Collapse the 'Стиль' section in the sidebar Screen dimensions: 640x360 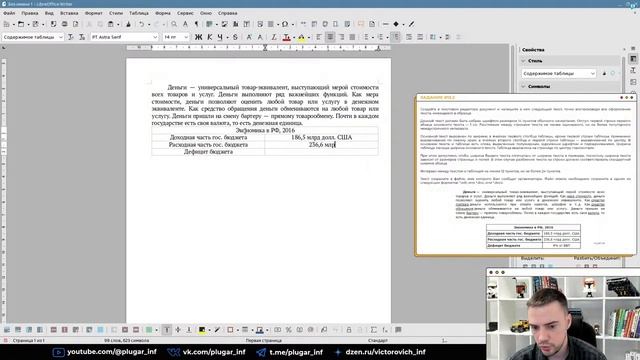(524, 61)
